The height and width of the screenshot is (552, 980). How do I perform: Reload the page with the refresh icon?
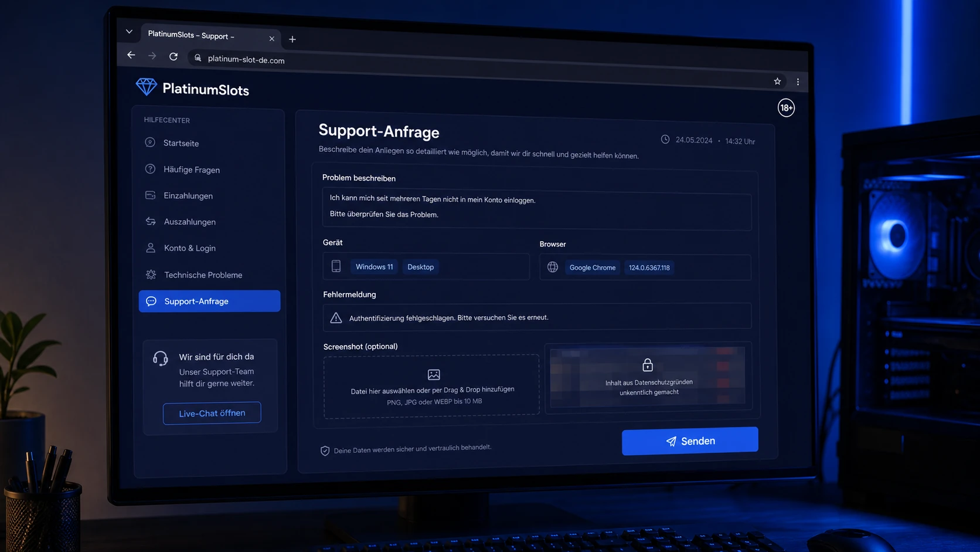(x=173, y=56)
